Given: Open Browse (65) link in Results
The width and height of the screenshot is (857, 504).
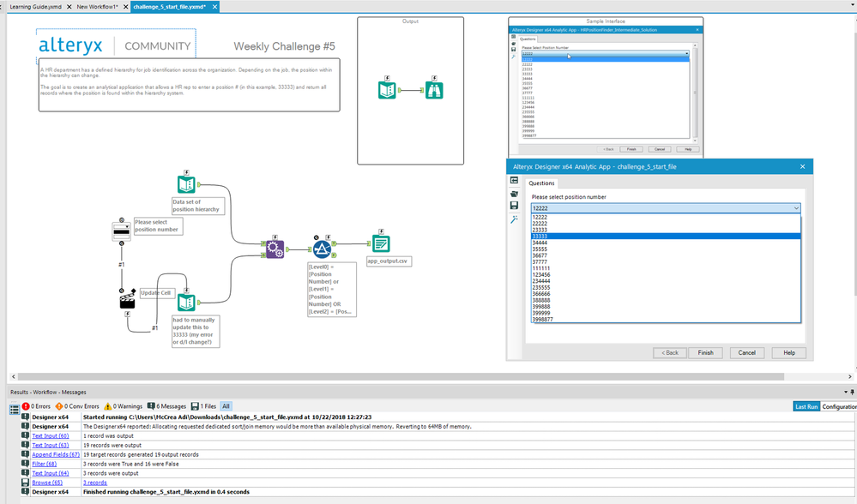Looking at the screenshot, I should click(x=47, y=483).
